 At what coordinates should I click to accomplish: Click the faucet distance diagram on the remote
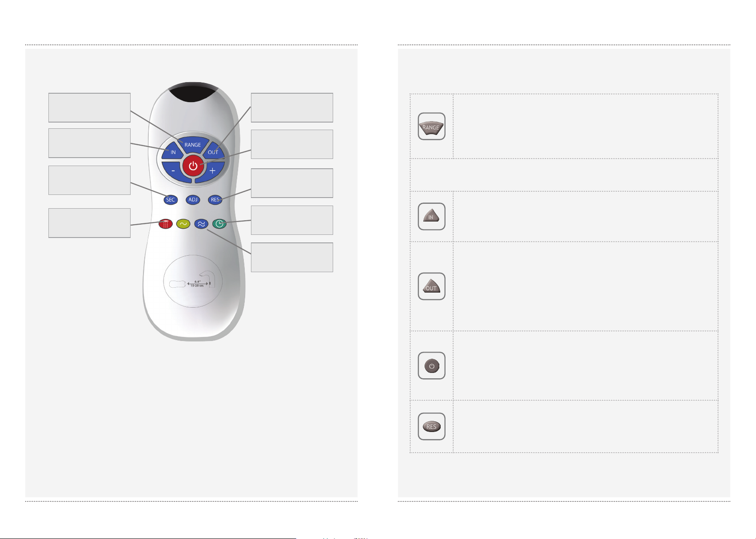194,281
